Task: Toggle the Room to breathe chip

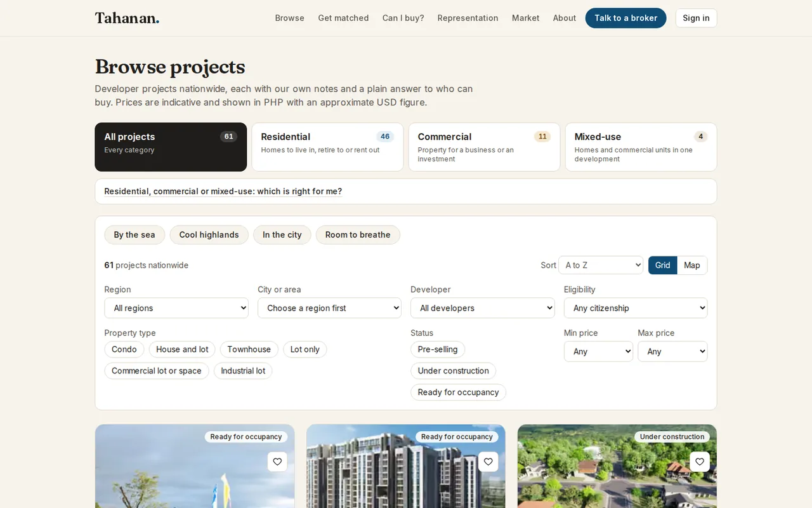Action: coord(358,235)
